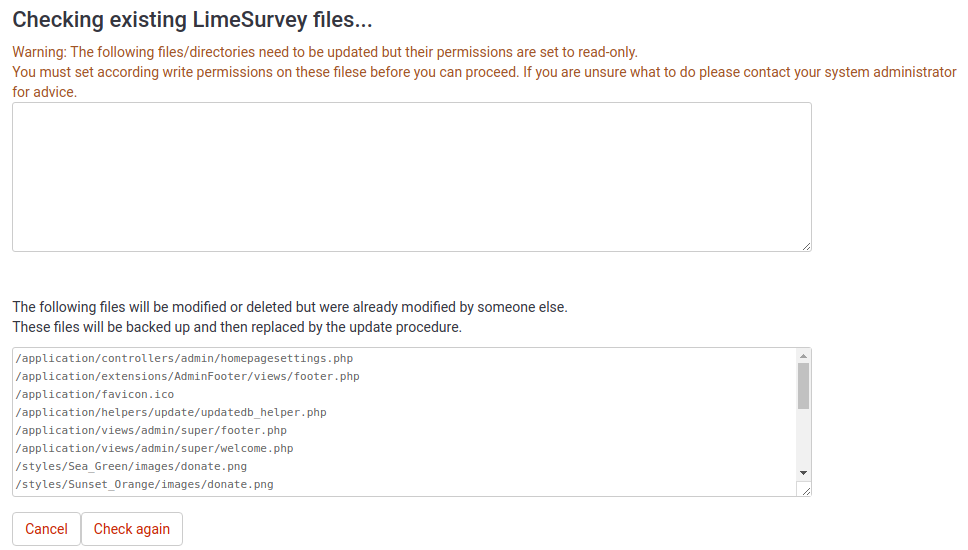Click the "files will be backed up" notice text
The height and width of the screenshot is (550, 968).
[x=237, y=327]
